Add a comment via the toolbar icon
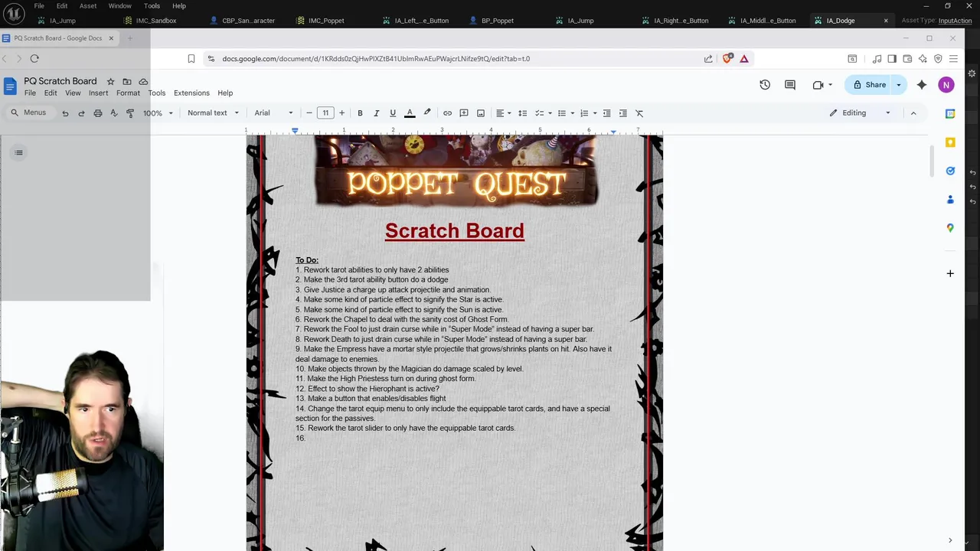This screenshot has height=551, width=980. coord(464,113)
